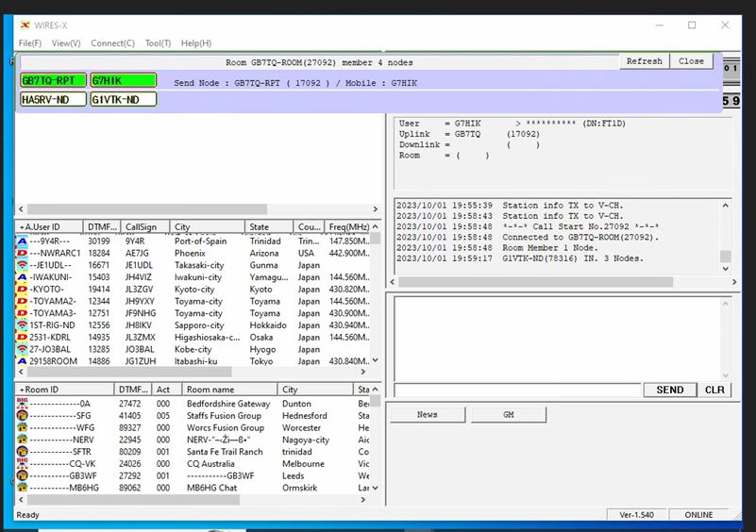
Task: Sort node list by City column header
Action: click(208, 227)
